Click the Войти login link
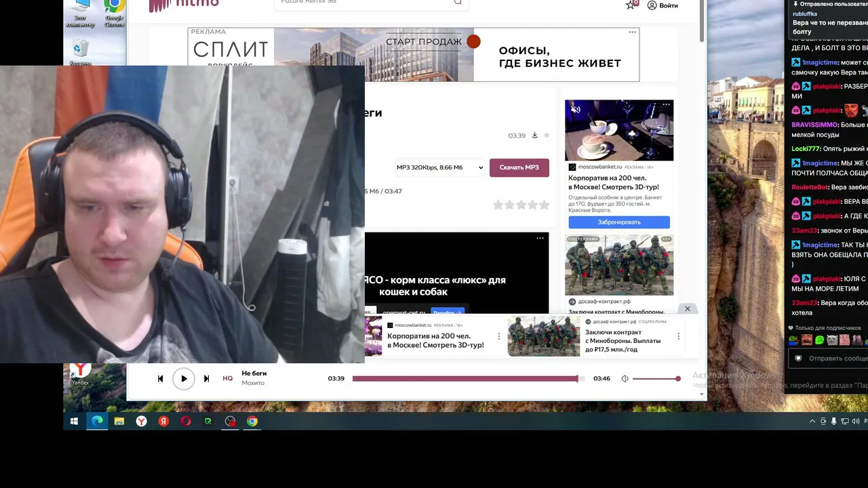 click(663, 5)
